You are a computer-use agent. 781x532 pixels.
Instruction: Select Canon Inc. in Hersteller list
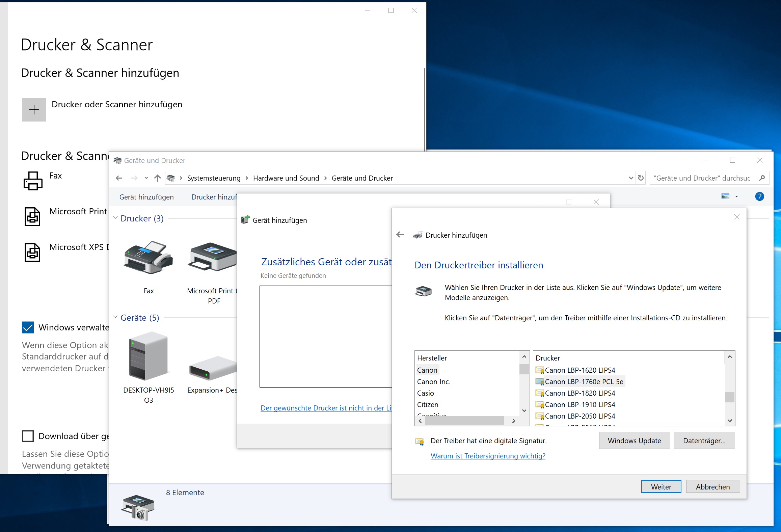[x=433, y=381]
